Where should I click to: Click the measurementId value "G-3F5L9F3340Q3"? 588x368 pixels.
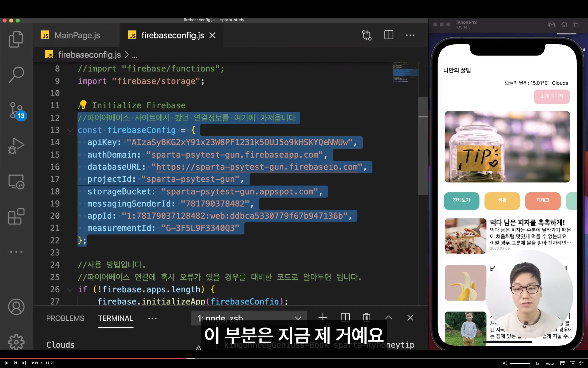[x=200, y=228]
